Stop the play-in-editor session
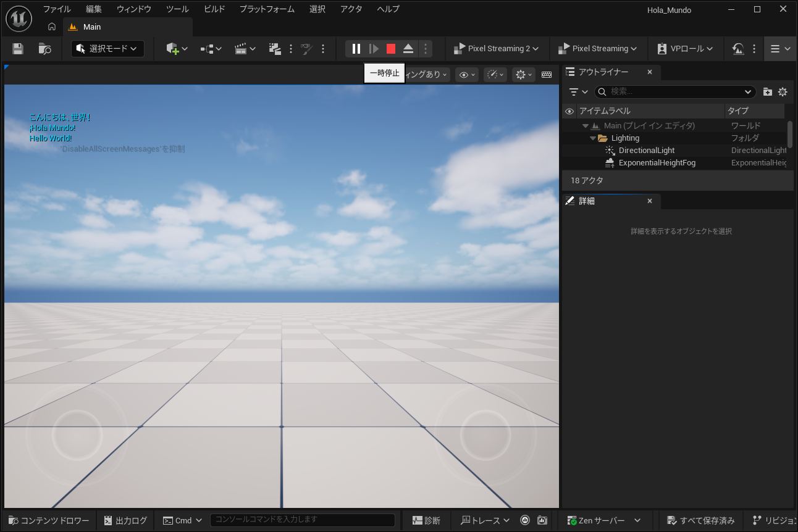 391,49
